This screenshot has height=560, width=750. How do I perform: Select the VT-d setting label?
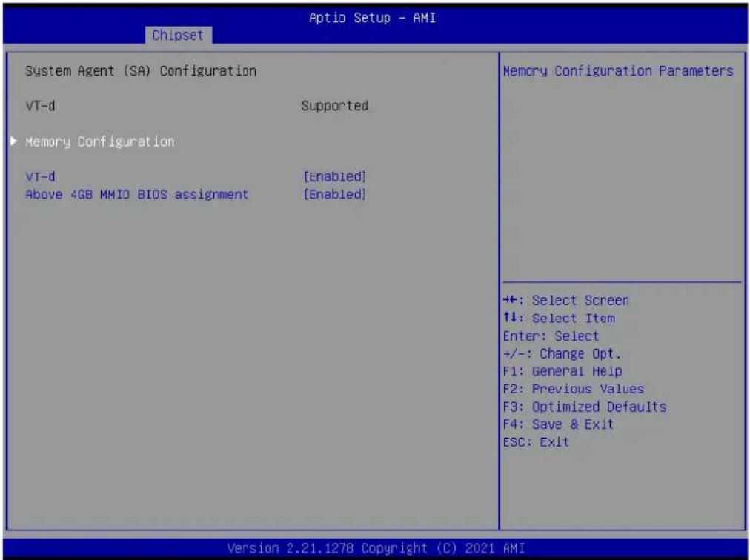40,177
